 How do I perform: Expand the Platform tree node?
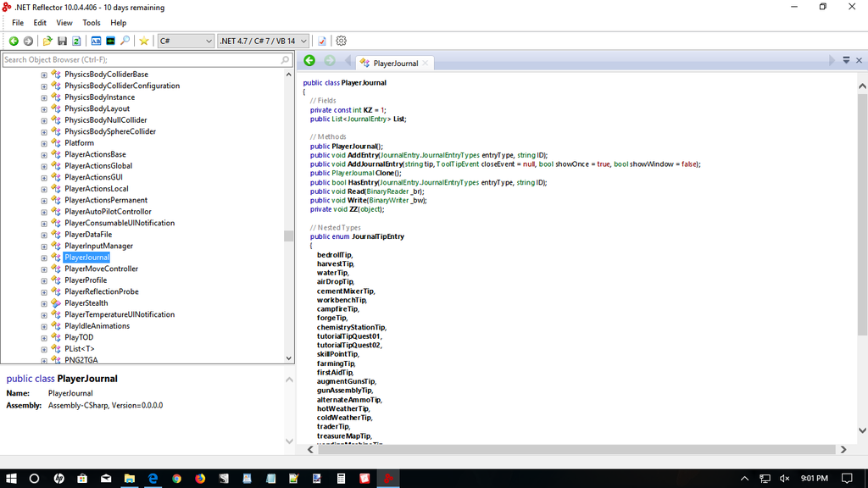[44, 143]
